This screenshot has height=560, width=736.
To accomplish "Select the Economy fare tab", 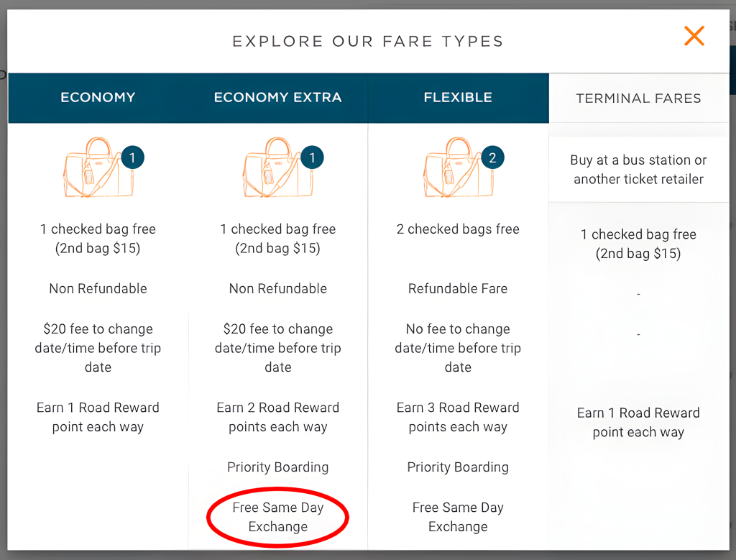I will pyautogui.click(x=98, y=98).
